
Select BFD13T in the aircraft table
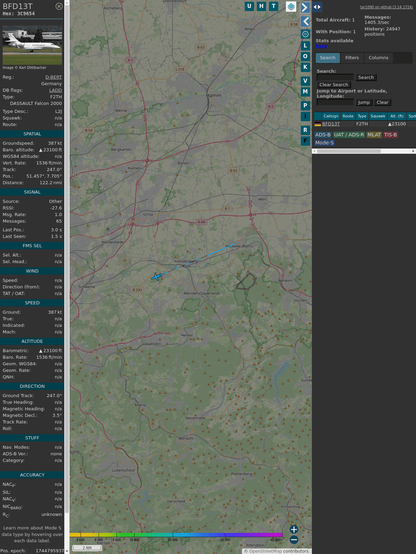(x=331, y=124)
